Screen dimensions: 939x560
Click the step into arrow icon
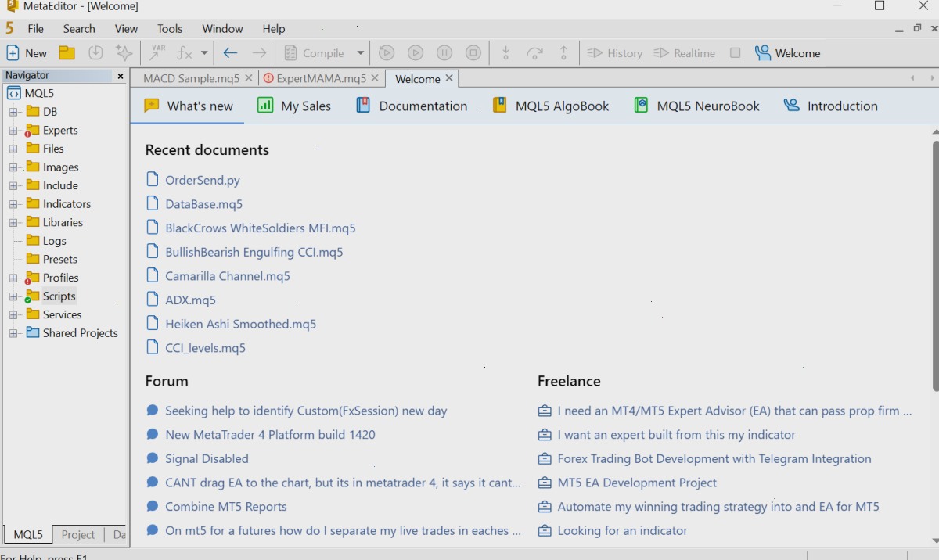[x=506, y=53]
